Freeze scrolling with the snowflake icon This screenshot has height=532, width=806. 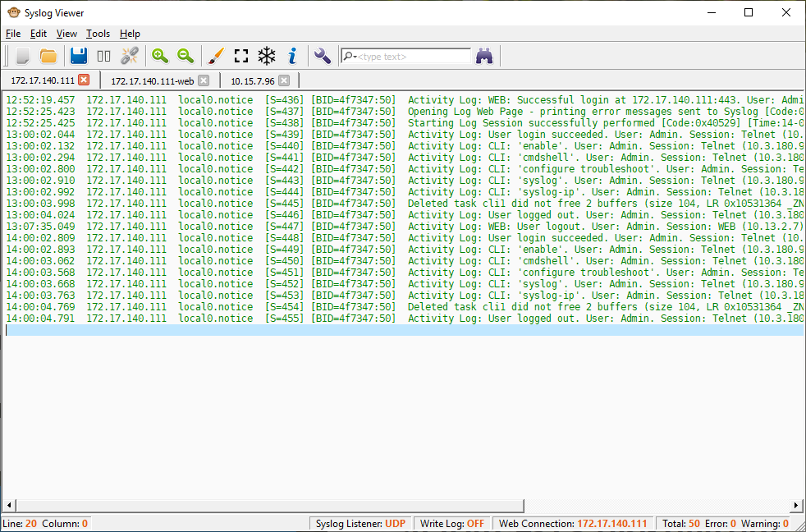pos(266,55)
